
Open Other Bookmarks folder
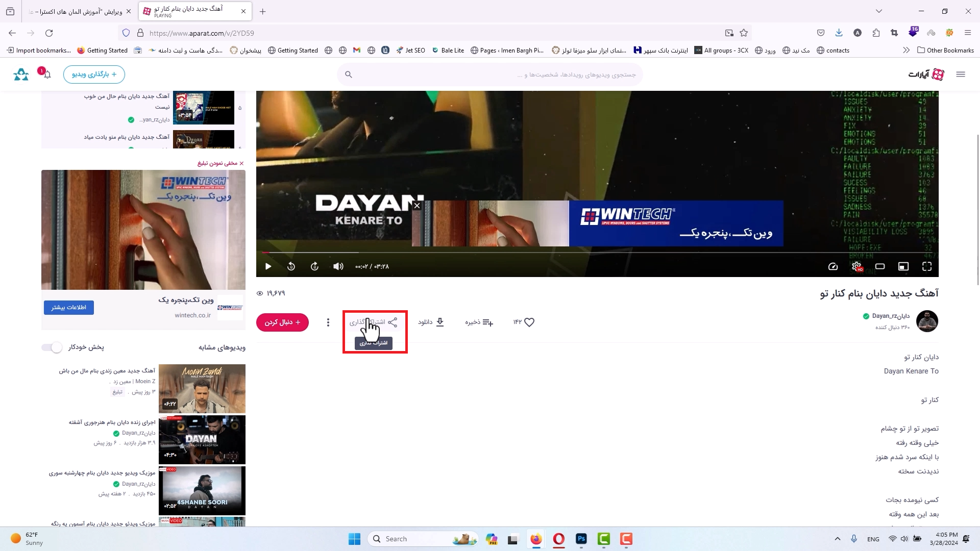pyautogui.click(x=945, y=51)
